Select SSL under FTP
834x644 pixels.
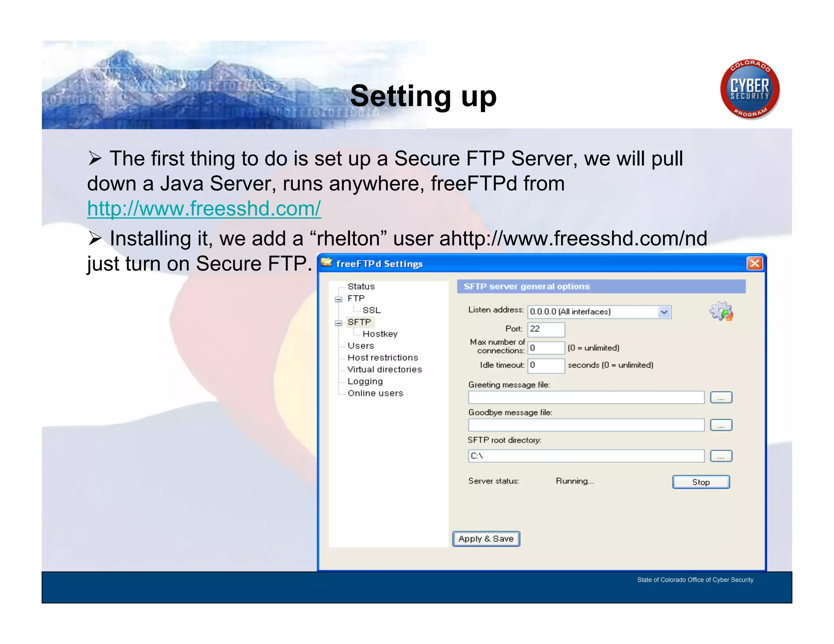click(371, 310)
